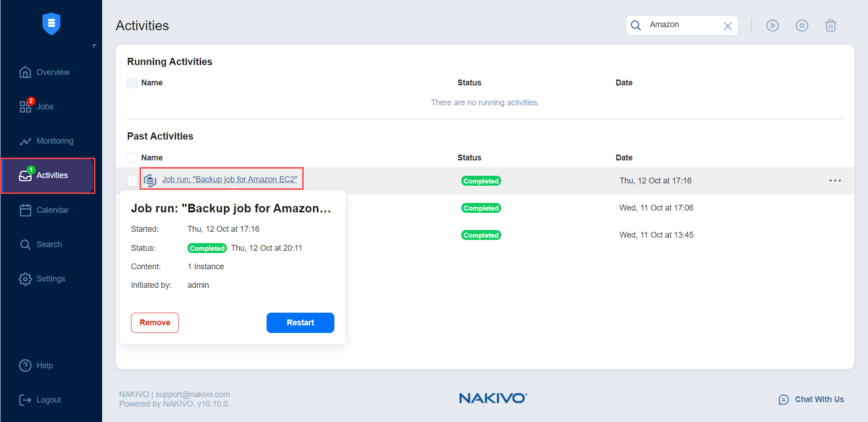Open three-dot menu for Amazon EC2 job
This screenshot has height=422, width=868.
tap(835, 181)
